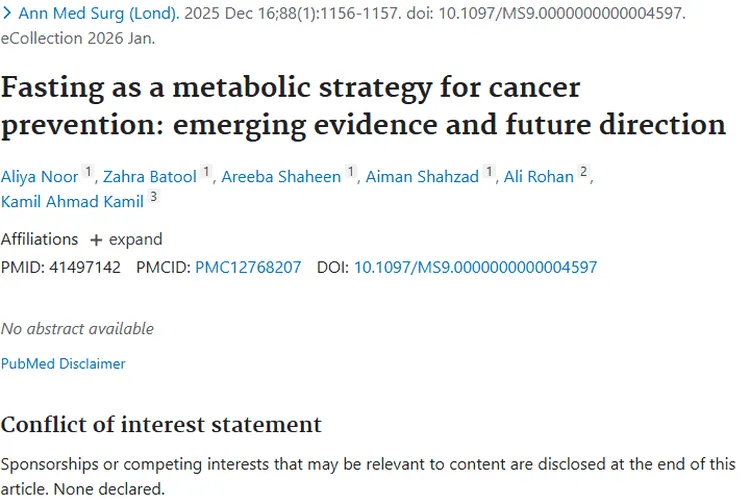Expand the Affiliations section

pyautogui.click(x=126, y=240)
